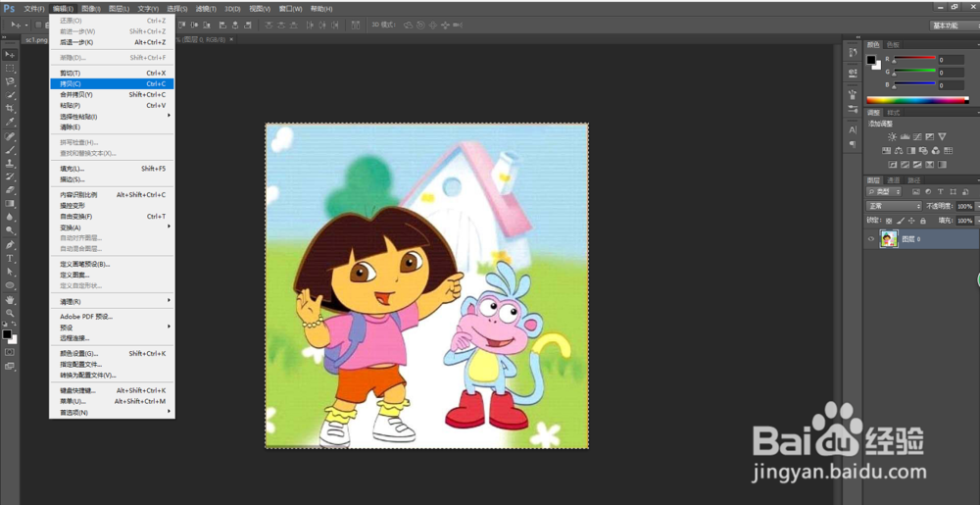Open the 基本功能 workspace dropdown

pos(954,25)
